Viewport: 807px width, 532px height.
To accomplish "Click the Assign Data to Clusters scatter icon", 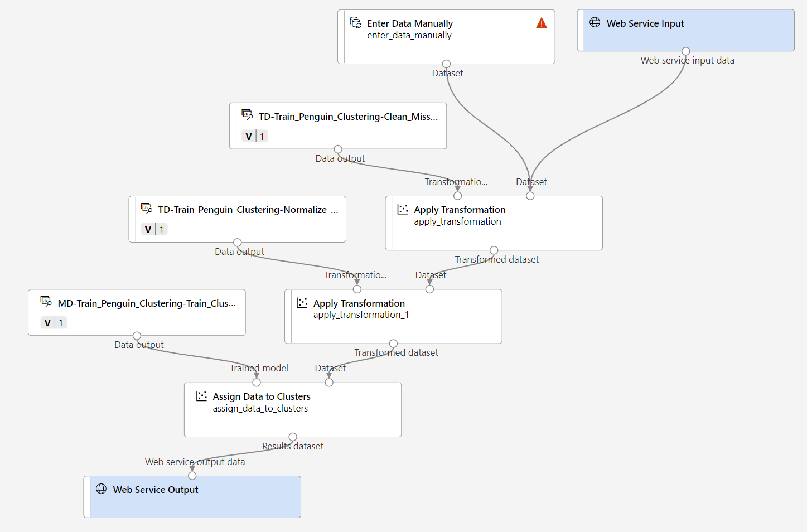I will pos(201,396).
